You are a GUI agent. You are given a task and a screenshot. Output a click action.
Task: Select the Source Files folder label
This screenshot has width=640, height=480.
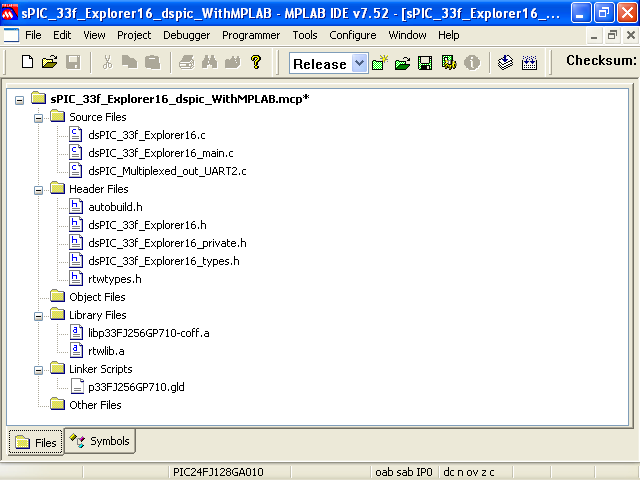tap(98, 117)
